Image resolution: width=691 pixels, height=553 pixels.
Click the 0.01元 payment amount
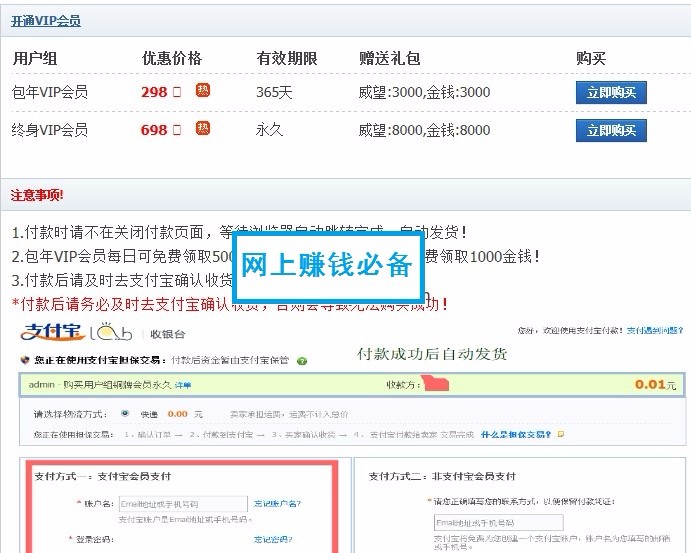tap(655, 385)
